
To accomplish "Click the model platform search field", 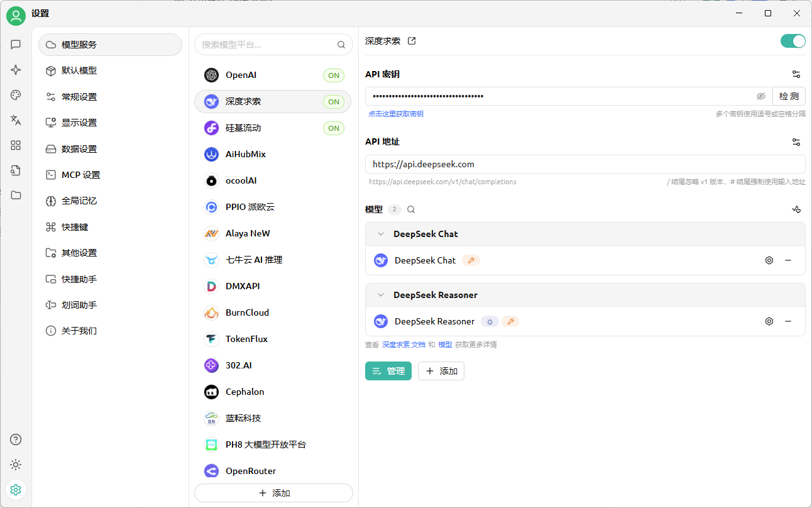I will click(267, 45).
